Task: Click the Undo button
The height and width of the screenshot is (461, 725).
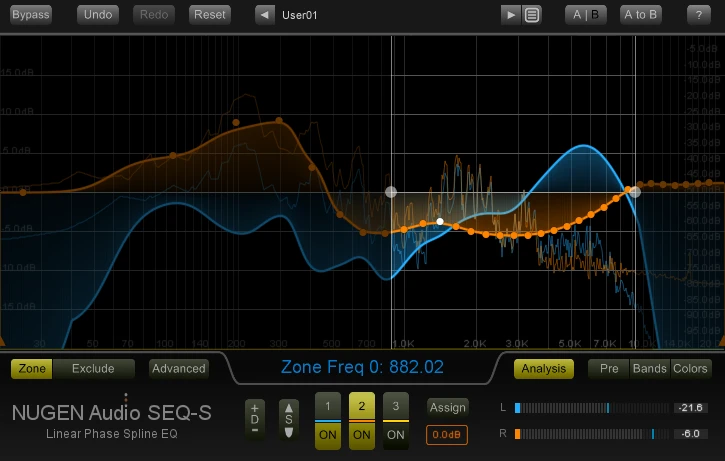Action: point(98,15)
